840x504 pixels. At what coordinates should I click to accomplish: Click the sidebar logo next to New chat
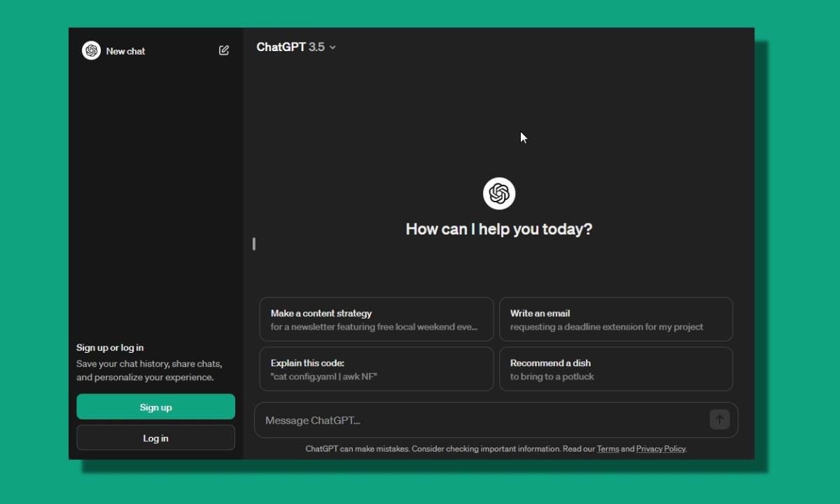(91, 50)
